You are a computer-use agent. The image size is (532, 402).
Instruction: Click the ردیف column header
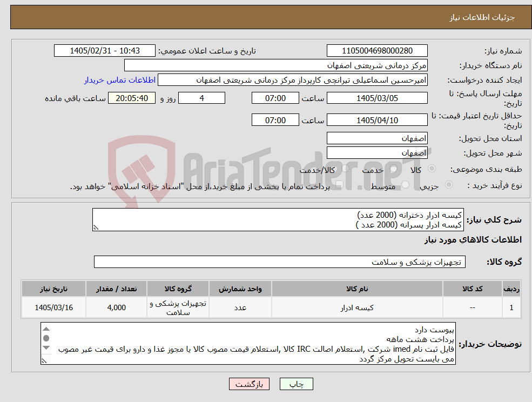coord(511,289)
